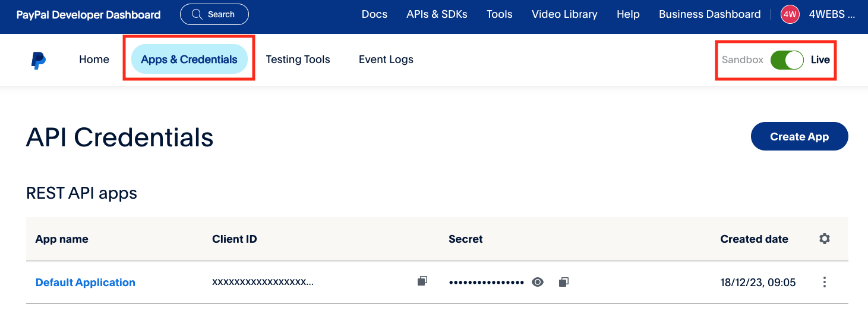Click the 18/12/23, 09:05 created date

tap(757, 282)
